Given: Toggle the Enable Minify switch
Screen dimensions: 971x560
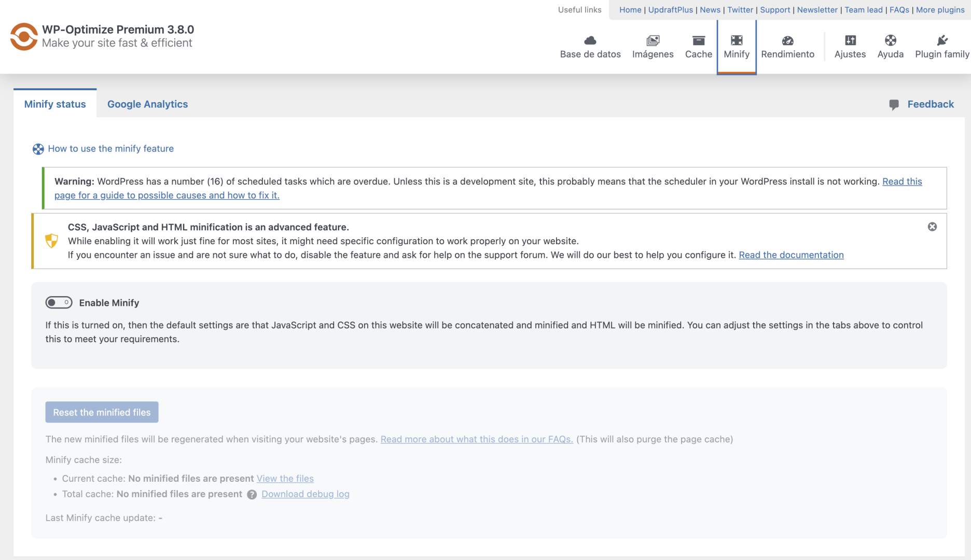Looking at the screenshot, I should [59, 302].
